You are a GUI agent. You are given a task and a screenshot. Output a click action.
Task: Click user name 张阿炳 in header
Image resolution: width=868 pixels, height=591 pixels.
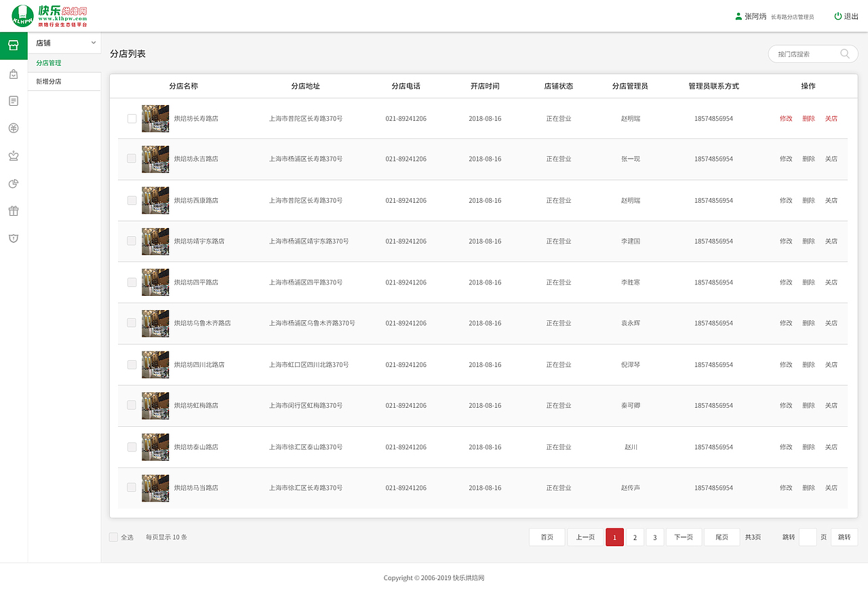click(x=755, y=16)
